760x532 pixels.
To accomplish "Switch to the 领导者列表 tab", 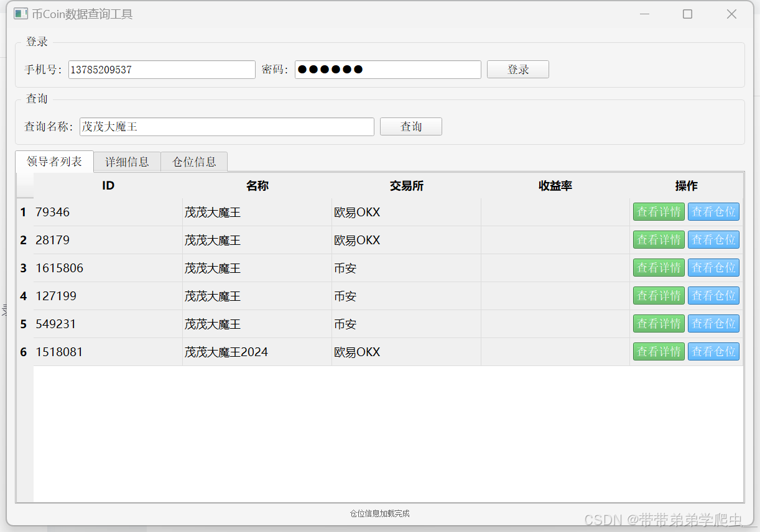I will [x=54, y=162].
